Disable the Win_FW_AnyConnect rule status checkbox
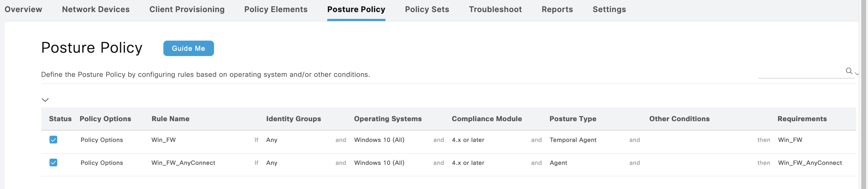Screen dimensions: 868x189 pyautogui.click(x=53, y=163)
